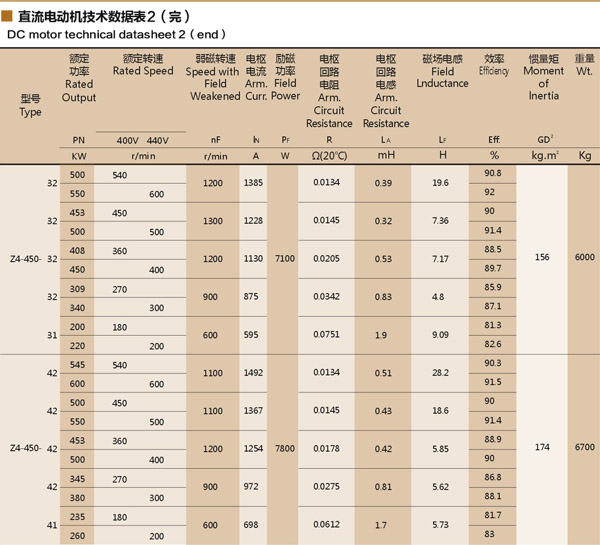Select the Rated Output column header
Viewport: 600px width, 545px height.
79,79
